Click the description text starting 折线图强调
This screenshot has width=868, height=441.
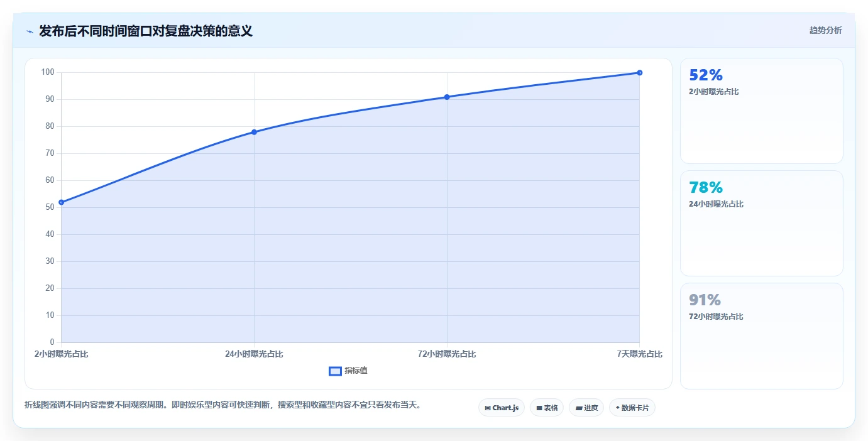pyautogui.click(x=222, y=405)
